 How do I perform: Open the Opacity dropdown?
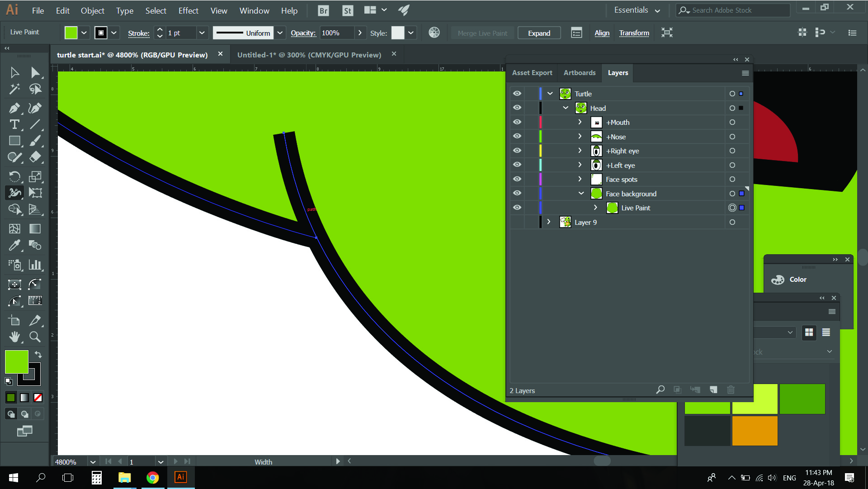tap(360, 33)
